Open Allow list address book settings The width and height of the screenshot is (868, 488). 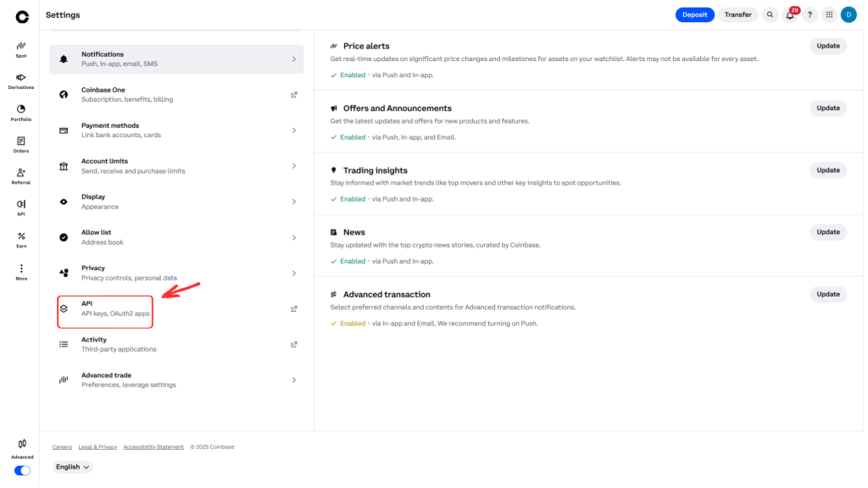(x=176, y=237)
